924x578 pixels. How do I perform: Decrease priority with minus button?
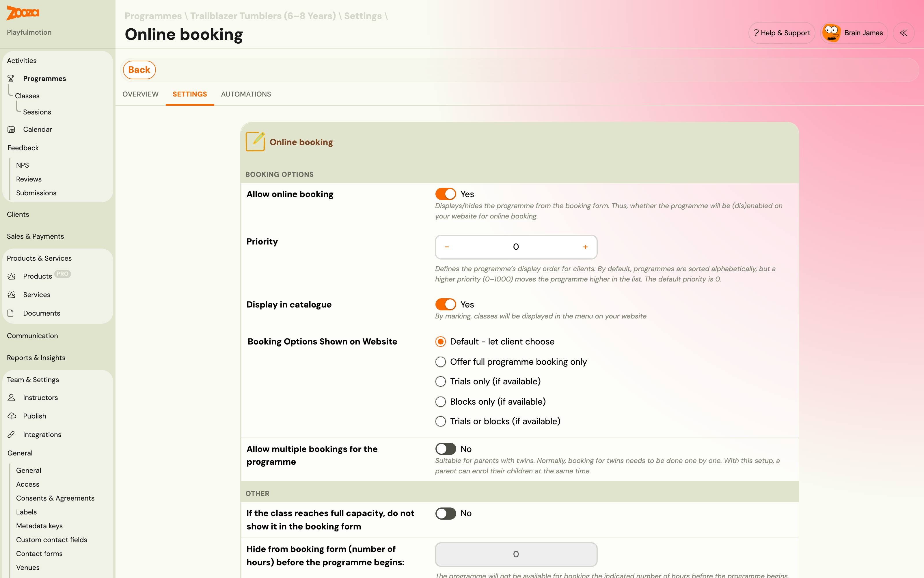point(447,247)
